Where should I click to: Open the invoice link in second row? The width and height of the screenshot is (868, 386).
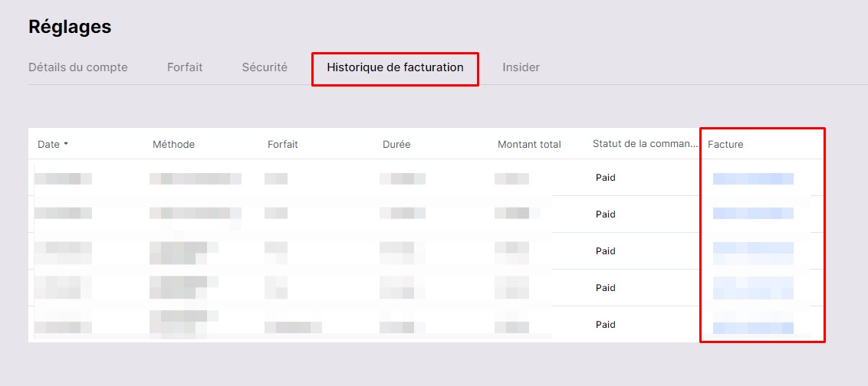click(x=753, y=214)
